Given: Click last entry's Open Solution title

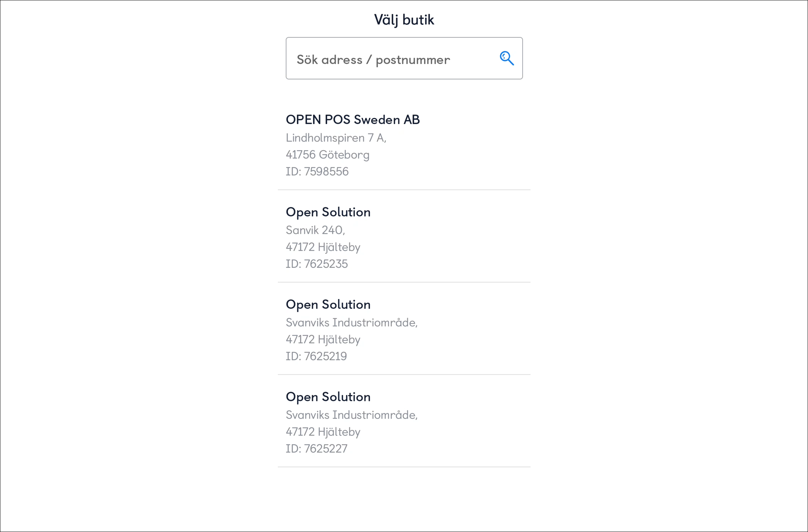Looking at the screenshot, I should 328,397.
